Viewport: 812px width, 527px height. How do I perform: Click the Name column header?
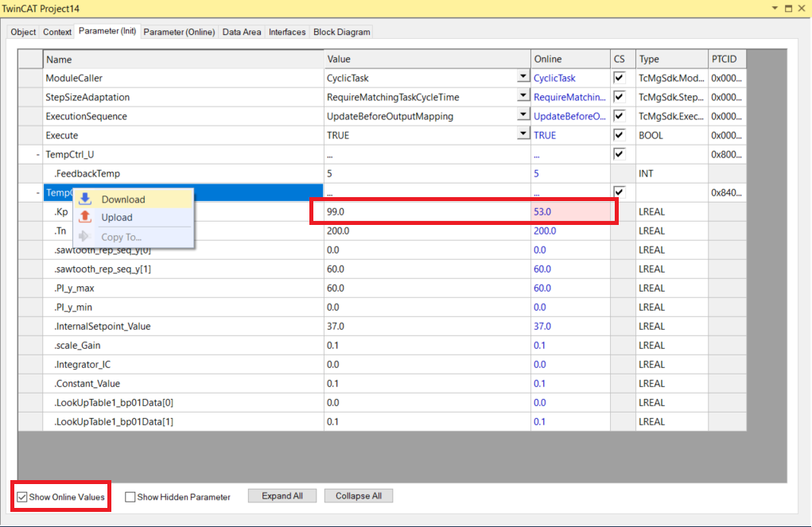click(184, 59)
